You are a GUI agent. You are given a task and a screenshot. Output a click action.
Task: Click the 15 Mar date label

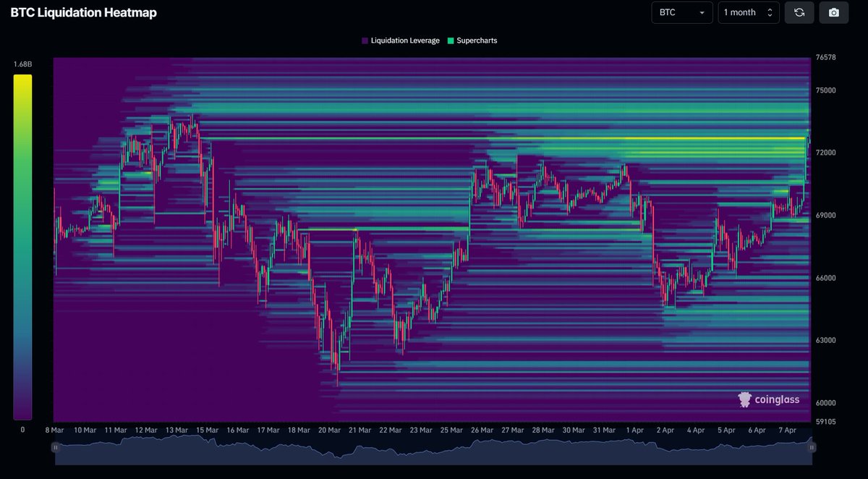[207, 430]
